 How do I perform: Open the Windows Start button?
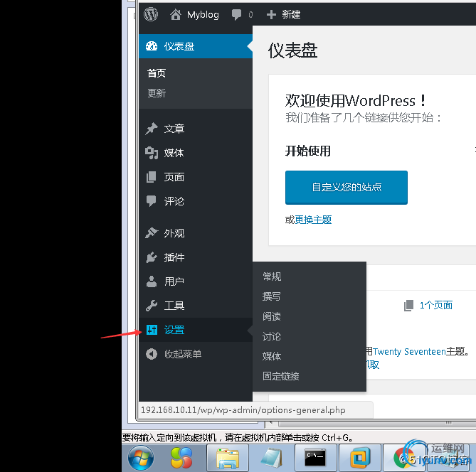141,458
